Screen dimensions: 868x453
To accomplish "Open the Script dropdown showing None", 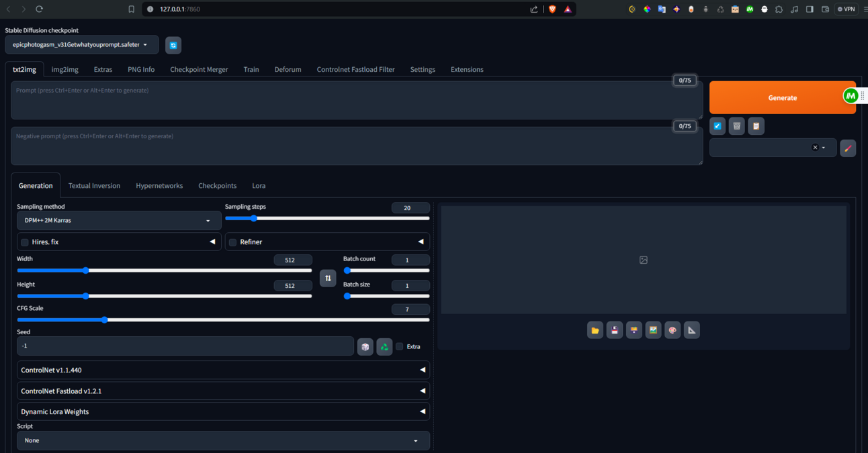I will click(223, 441).
